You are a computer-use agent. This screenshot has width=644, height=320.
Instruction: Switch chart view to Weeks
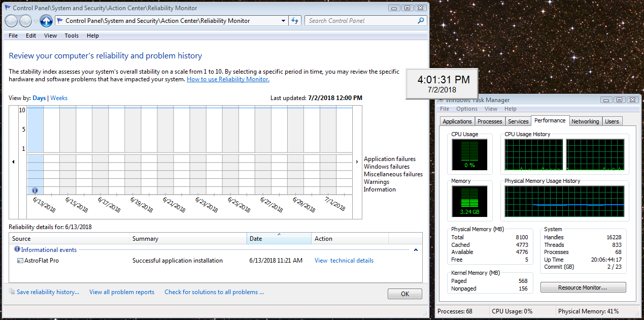[x=59, y=98]
